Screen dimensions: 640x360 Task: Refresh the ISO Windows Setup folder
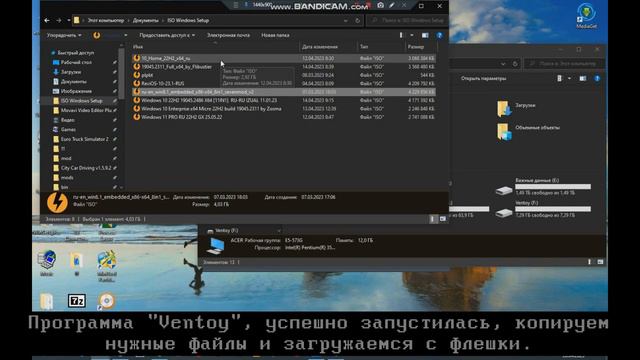[358, 20]
